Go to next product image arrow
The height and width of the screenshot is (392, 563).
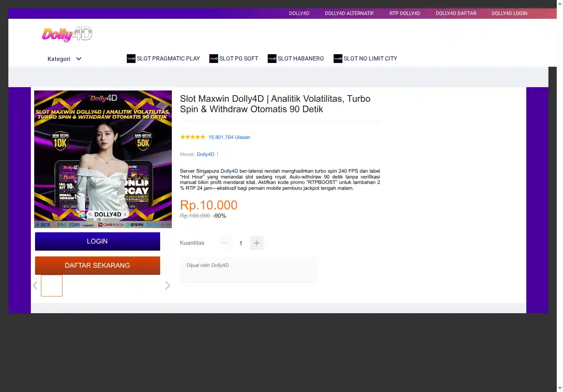coord(167,286)
